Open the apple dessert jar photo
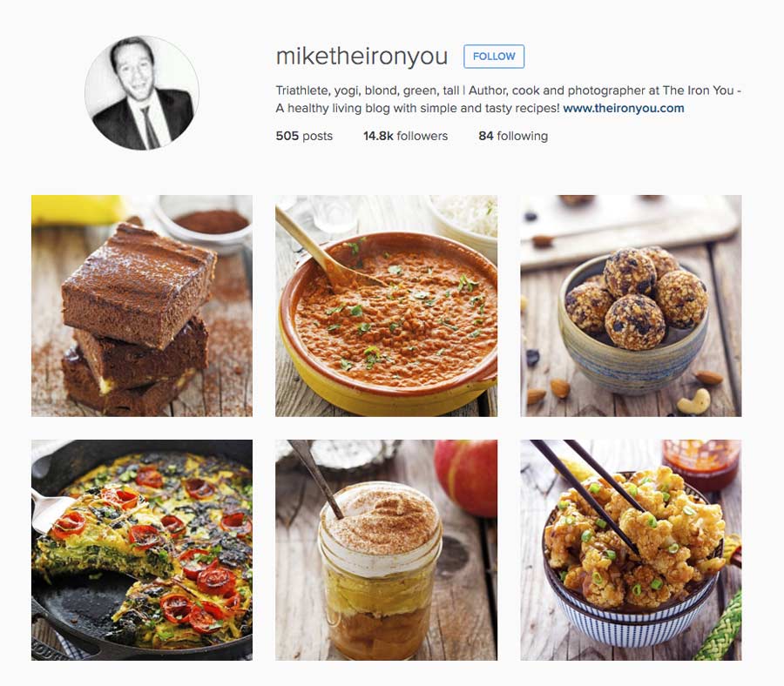784x686 pixels. click(386, 550)
